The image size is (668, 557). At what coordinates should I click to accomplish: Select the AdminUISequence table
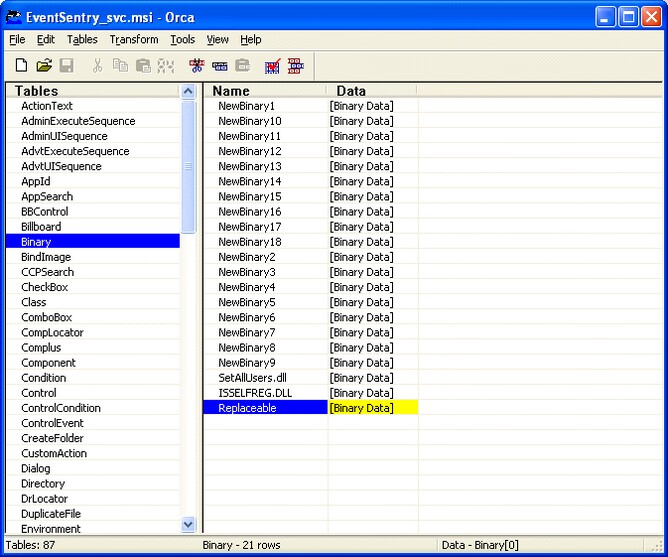pos(93,136)
